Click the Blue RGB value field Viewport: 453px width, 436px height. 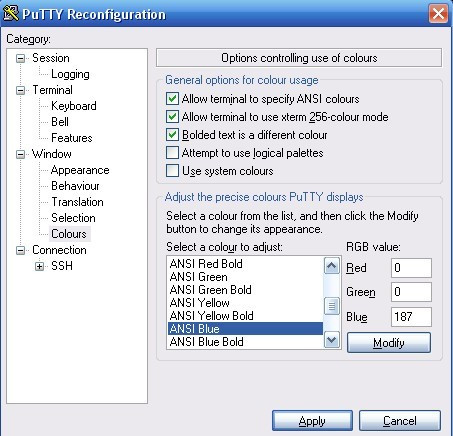(411, 317)
